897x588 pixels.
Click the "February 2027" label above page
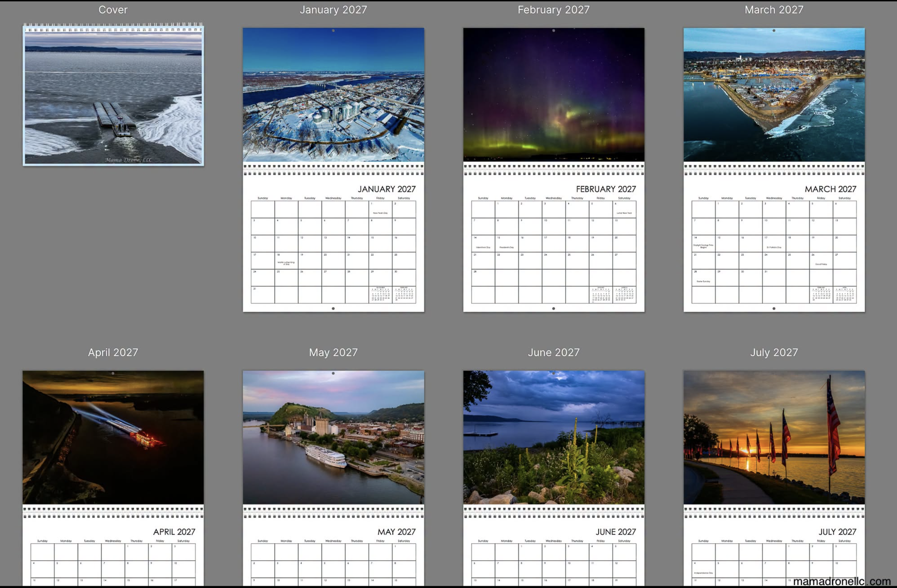554,10
